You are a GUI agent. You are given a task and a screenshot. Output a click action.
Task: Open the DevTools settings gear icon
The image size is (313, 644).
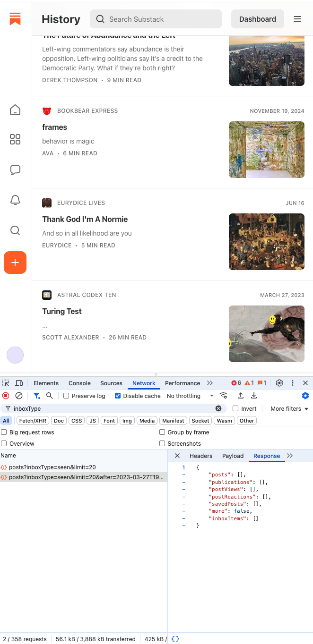pyautogui.click(x=279, y=383)
